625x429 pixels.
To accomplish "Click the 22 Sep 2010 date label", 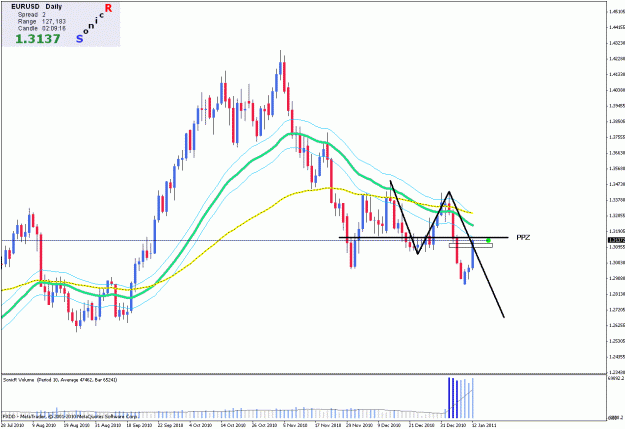I will tap(171, 425).
